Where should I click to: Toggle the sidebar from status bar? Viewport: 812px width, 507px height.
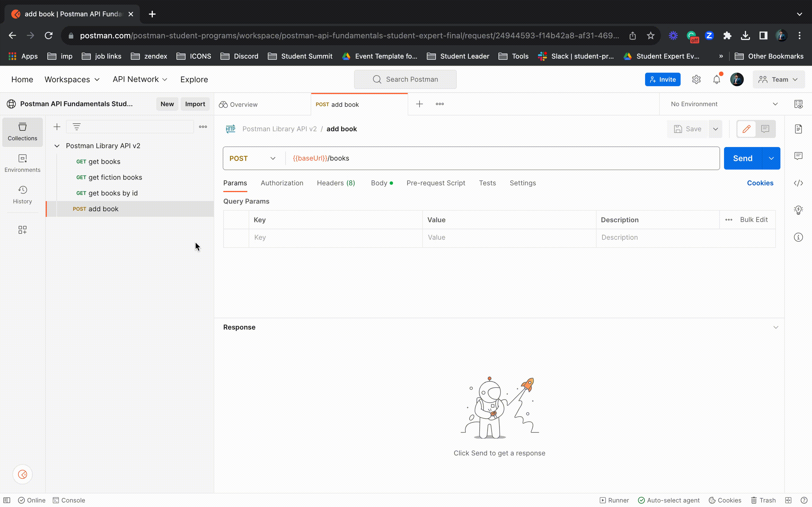[x=7, y=500]
